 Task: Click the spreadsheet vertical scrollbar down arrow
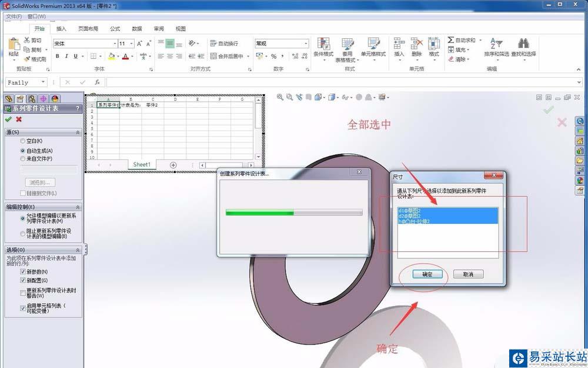coord(258,157)
